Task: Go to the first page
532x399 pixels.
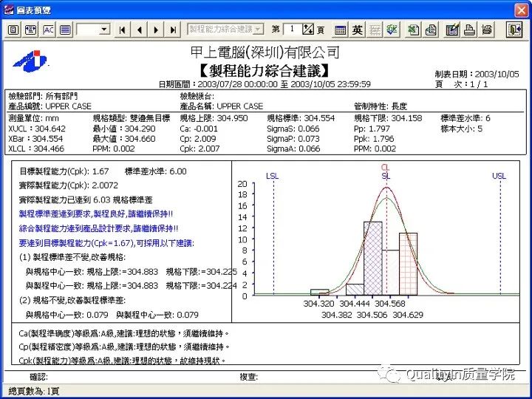Action: tap(122, 30)
